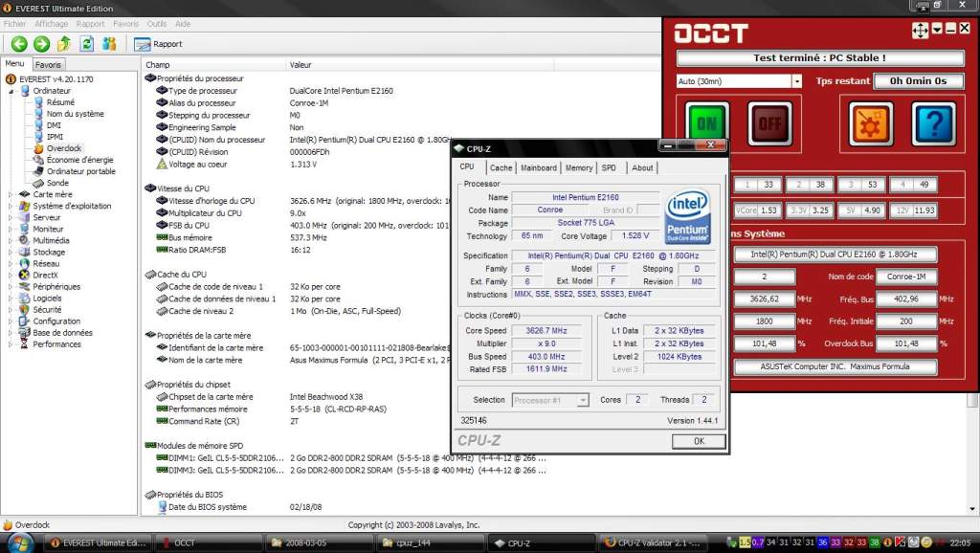Switch to the OCCT taskbar button
Image resolution: width=980 pixels, height=553 pixels.
208,543
